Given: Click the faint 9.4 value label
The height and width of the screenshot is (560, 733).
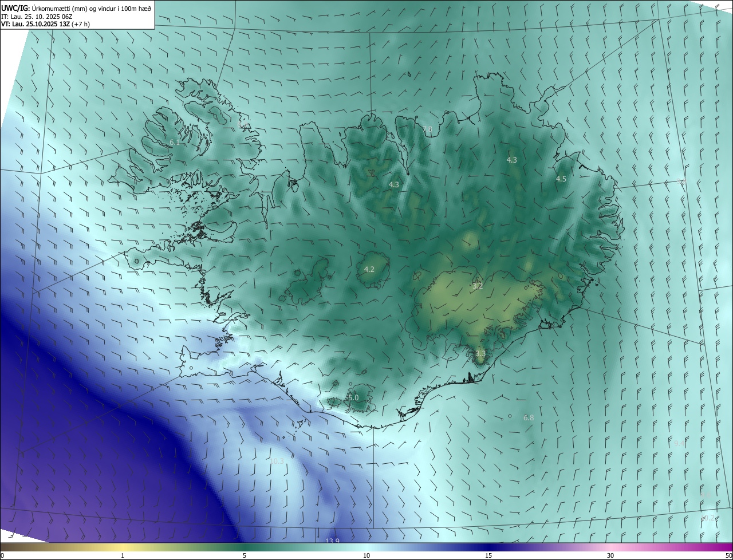Looking at the screenshot, I should point(679,443).
